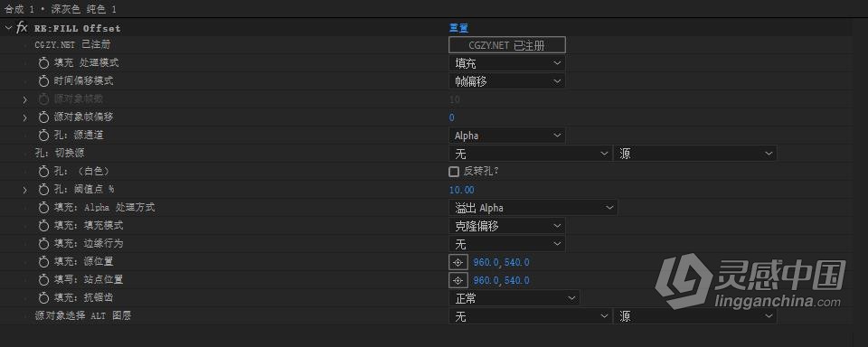Open 源对象选择 ALT 图层 layer dropdown
Image resolution: width=868 pixels, height=347 pixels.
(530, 316)
